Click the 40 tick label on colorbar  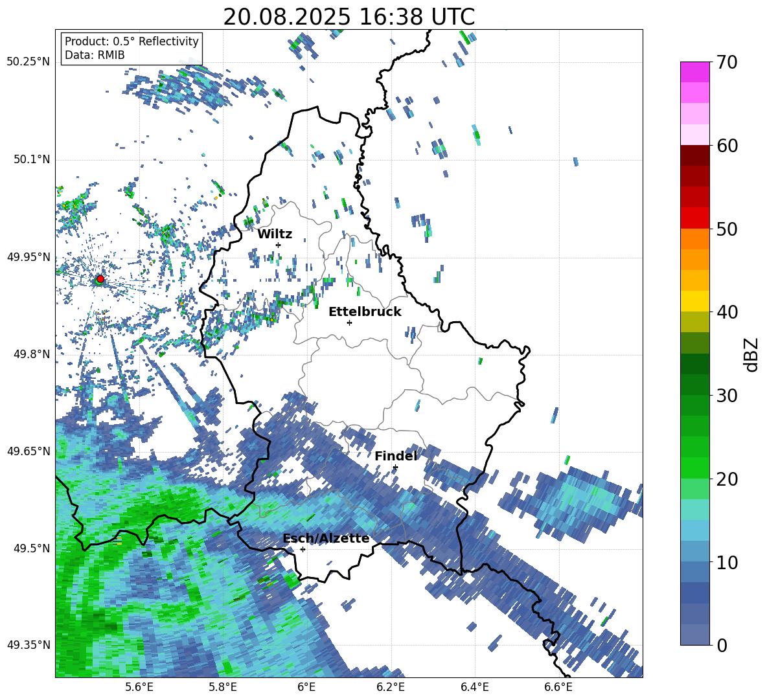coord(727,312)
